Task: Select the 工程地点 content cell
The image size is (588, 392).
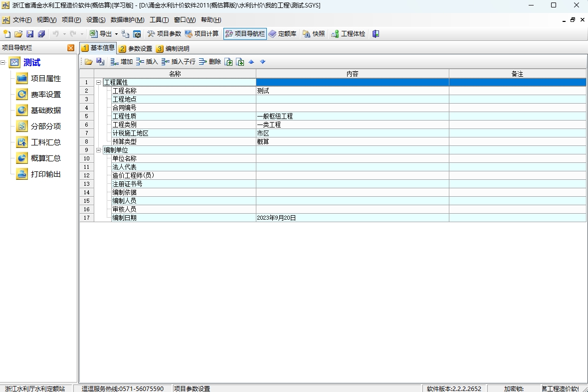Action: (353, 99)
